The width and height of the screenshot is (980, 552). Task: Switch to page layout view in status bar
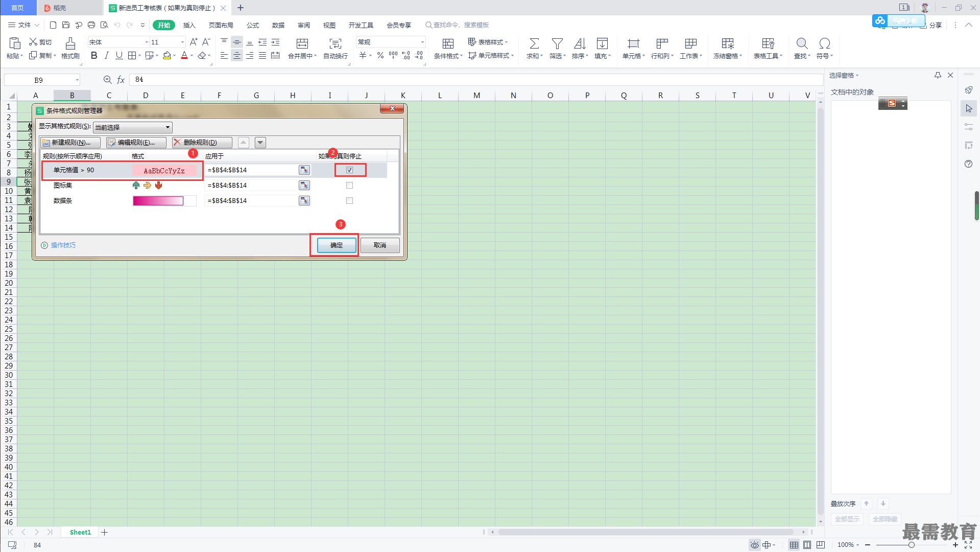tap(807, 545)
